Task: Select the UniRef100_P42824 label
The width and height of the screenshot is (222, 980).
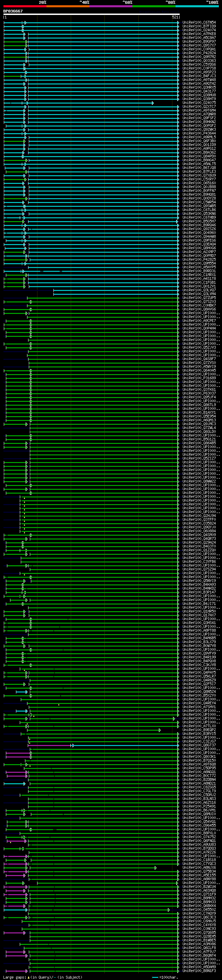Action: [199, 53]
